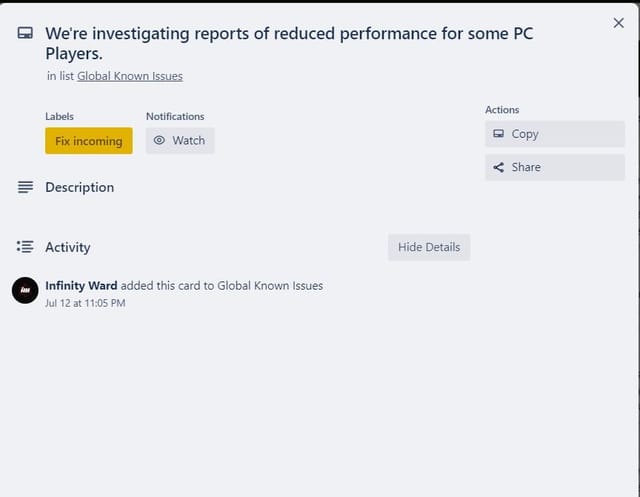Click the Description lines icon

coord(25,187)
